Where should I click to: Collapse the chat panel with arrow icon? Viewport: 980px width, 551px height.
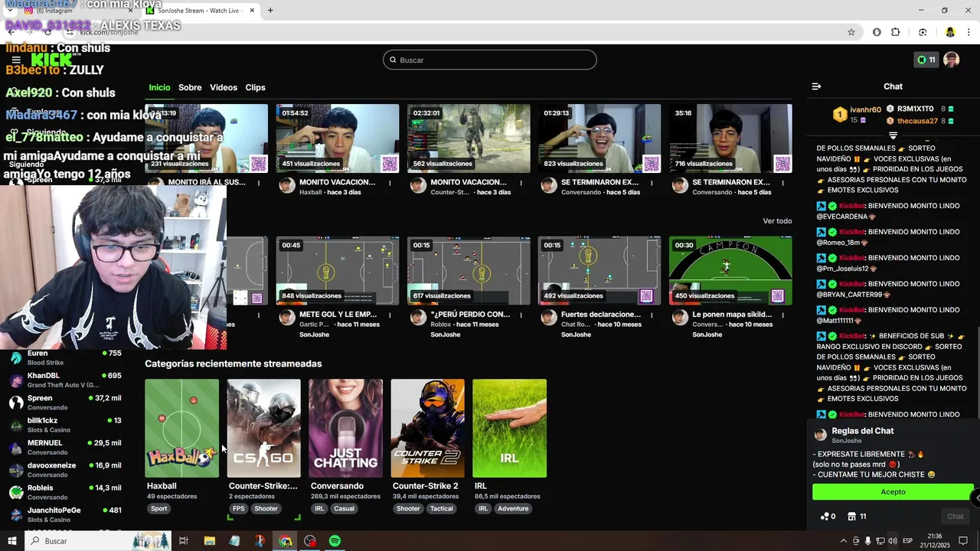point(816,86)
